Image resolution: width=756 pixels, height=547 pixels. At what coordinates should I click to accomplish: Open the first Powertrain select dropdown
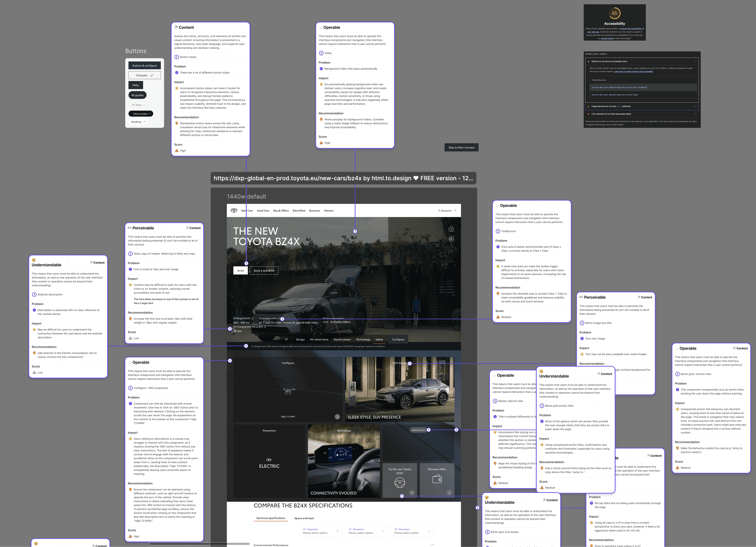coord(321,531)
